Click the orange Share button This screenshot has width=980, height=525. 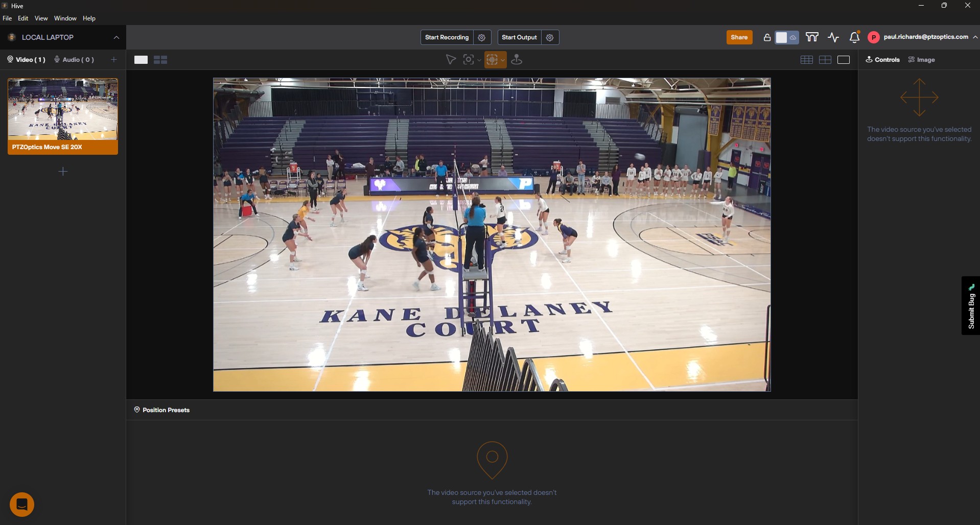pyautogui.click(x=739, y=37)
